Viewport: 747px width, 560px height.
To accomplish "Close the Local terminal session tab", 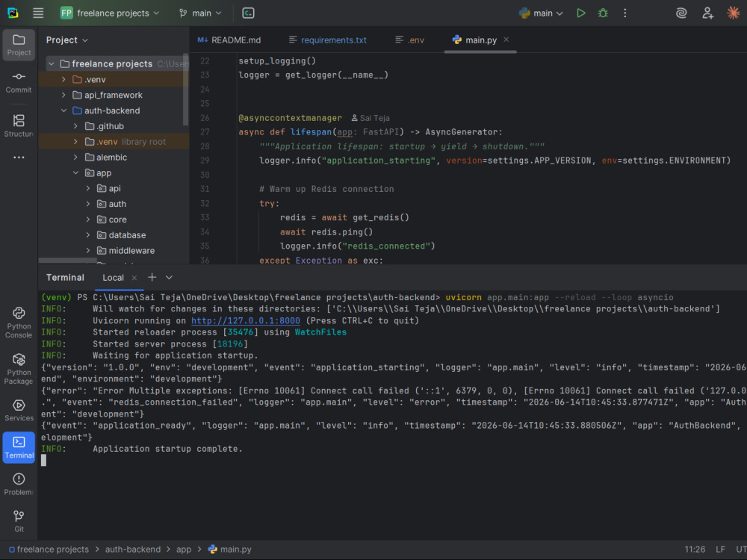I will click(x=134, y=278).
